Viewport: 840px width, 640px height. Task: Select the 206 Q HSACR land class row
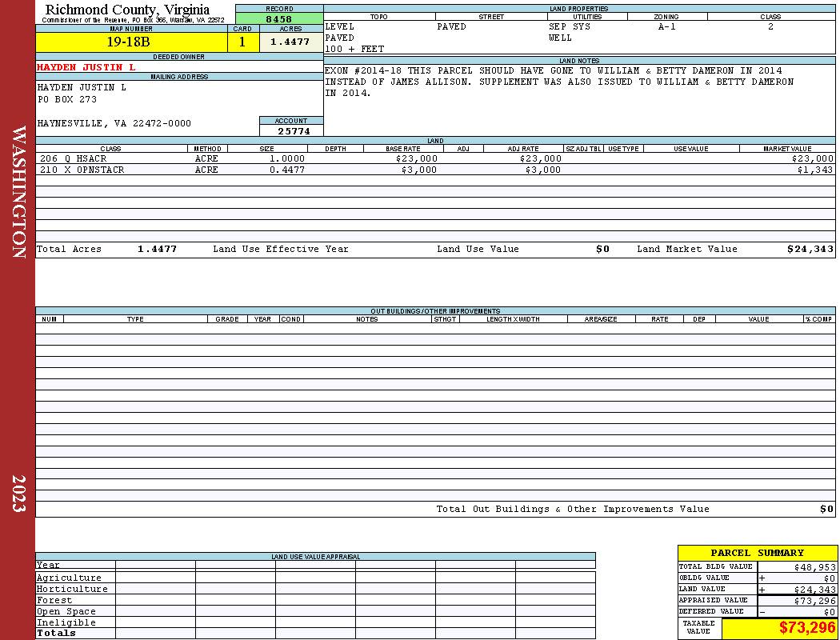point(435,158)
